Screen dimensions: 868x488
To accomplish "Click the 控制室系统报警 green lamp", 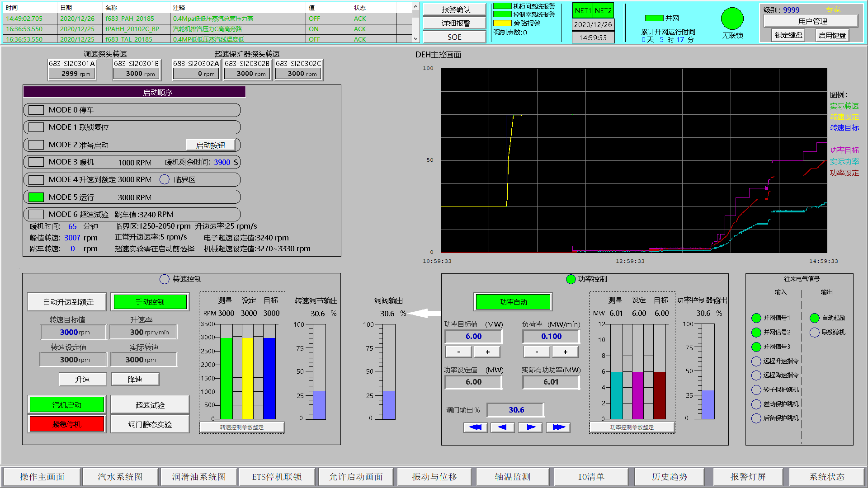I will point(502,14).
